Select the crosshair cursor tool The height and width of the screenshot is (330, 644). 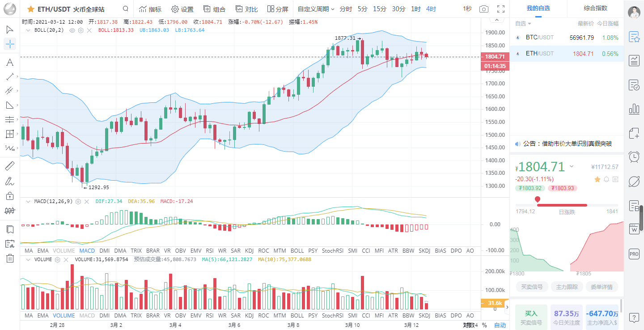(x=10, y=44)
